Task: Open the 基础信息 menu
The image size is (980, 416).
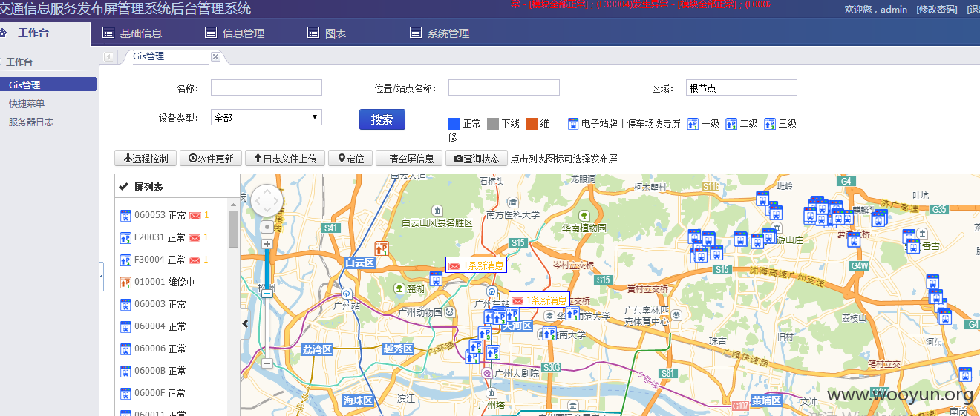Action: (x=132, y=33)
